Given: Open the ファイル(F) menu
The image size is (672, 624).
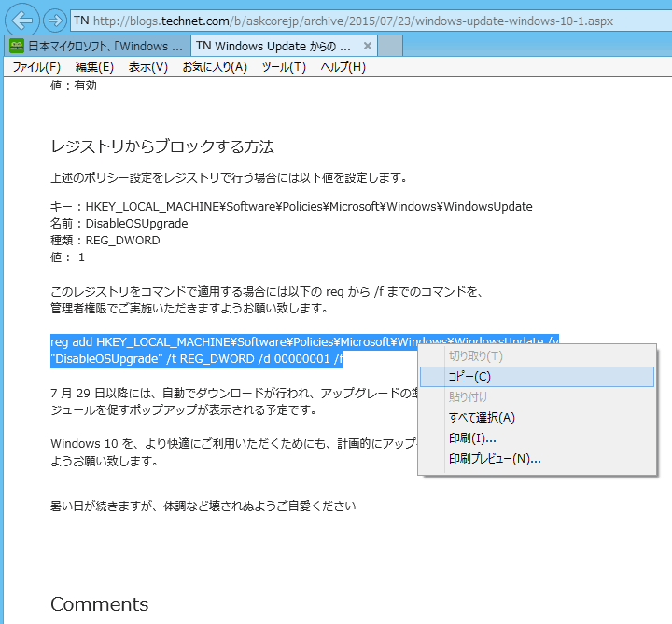Looking at the screenshot, I should click(x=36, y=67).
